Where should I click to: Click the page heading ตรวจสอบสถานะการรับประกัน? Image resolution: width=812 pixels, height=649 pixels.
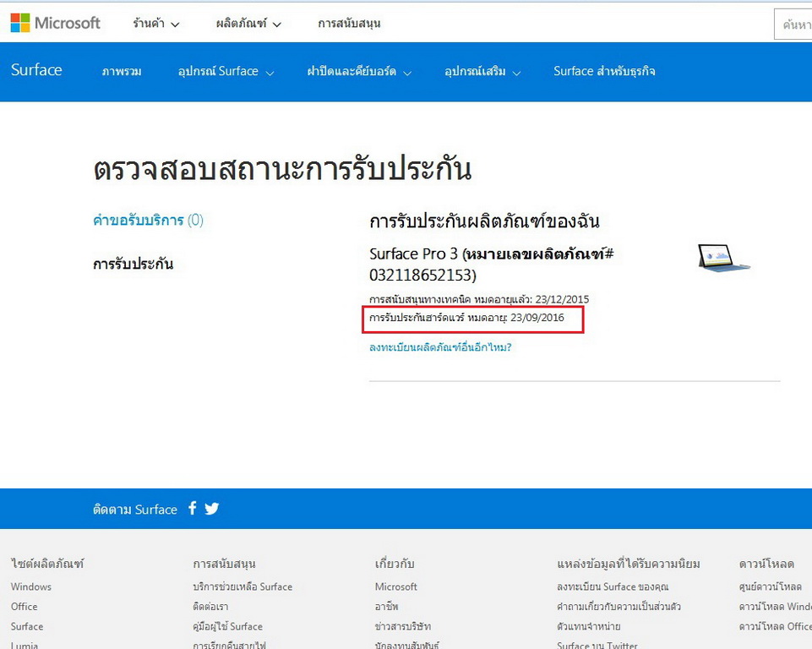(x=282, y=169)
